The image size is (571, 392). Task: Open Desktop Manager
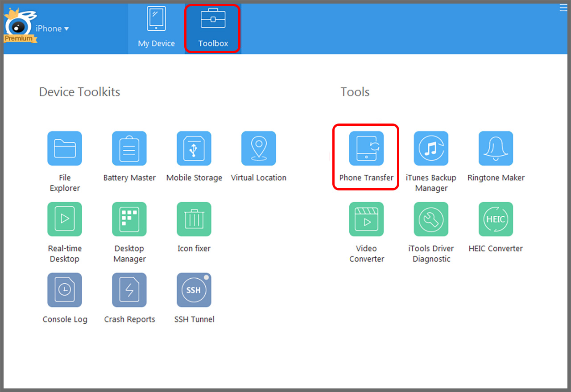(x=129, y=219)
